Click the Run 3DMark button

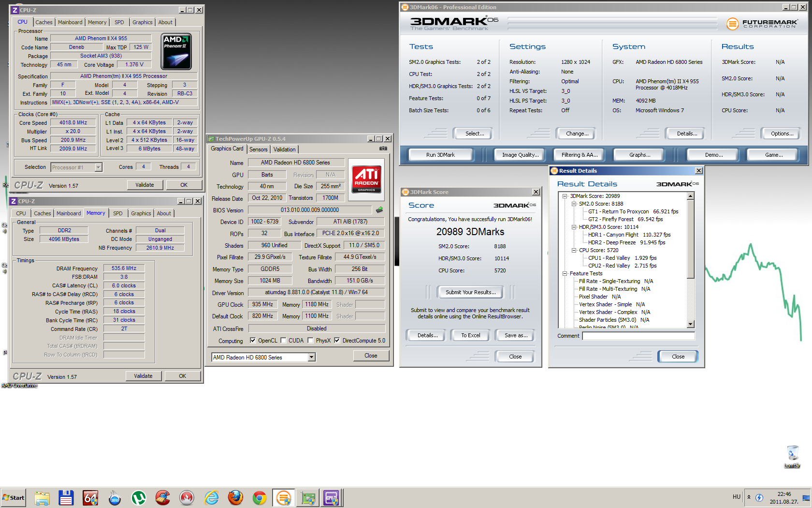pyautogui.click(x=440, y=155)
